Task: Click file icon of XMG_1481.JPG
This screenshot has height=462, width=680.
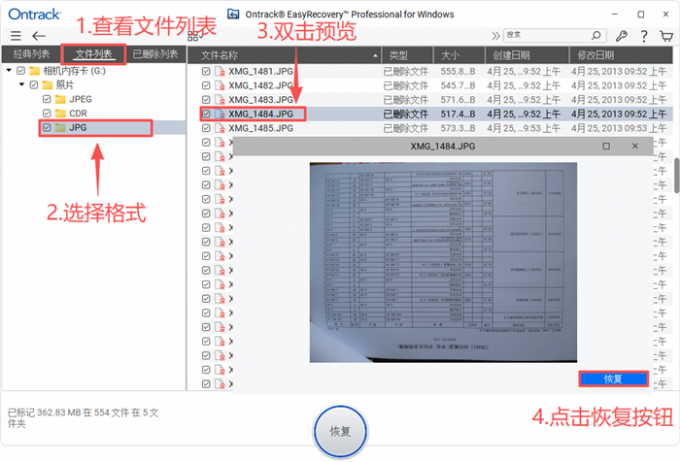Action: pyautogui.click(x=220, y=72)
